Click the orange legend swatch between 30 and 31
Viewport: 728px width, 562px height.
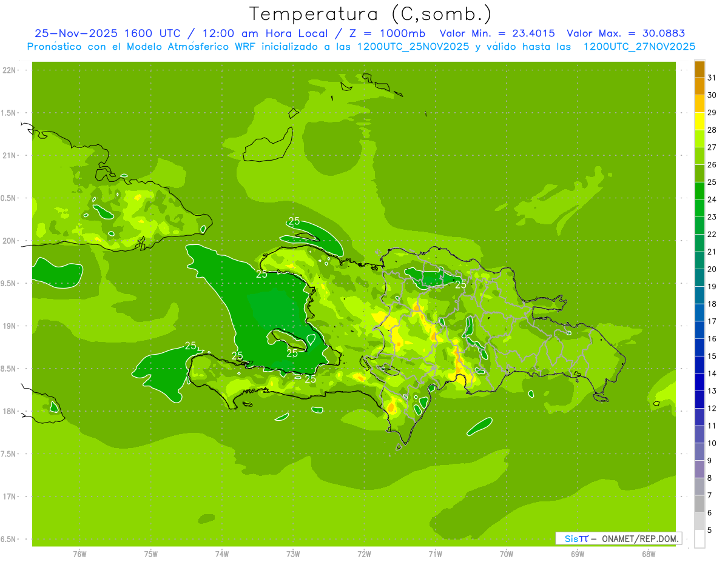[x=699, y=86]
